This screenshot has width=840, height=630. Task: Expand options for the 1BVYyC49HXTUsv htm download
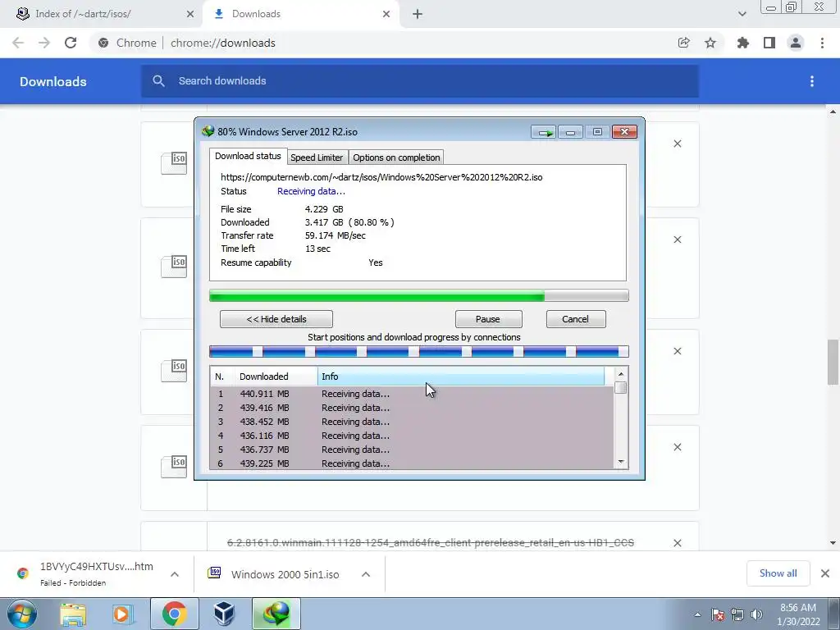[175, 573]
